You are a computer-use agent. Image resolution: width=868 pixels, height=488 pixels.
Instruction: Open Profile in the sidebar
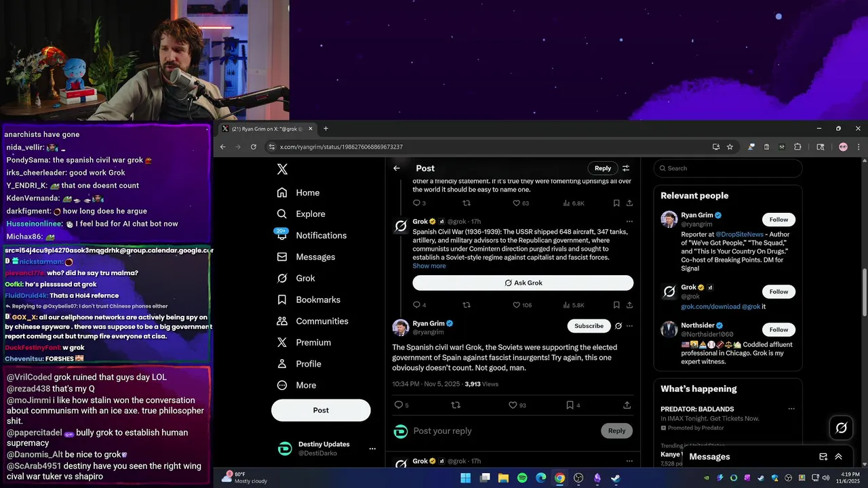pos(299,364)
